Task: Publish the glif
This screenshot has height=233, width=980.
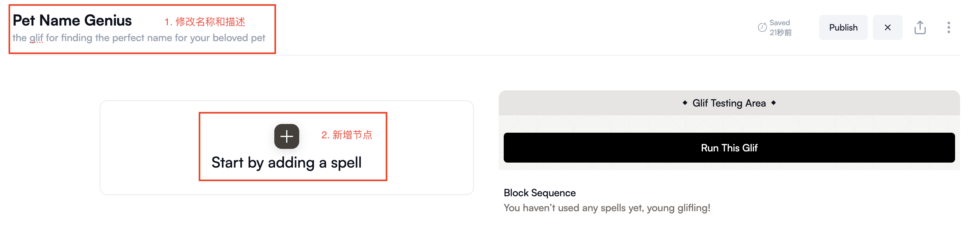Action: (x=843, y=27)
